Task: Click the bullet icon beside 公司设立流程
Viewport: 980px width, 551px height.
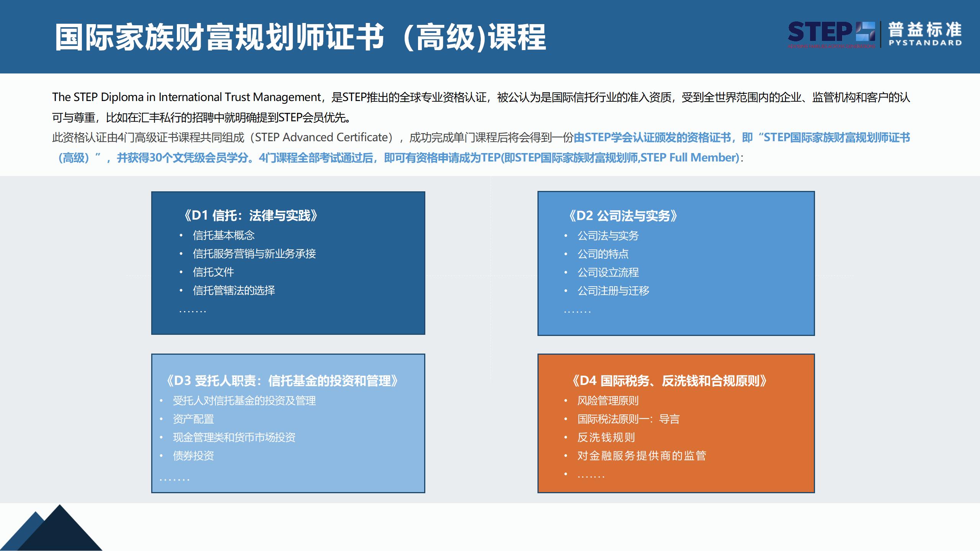Action: coord(565,272)
